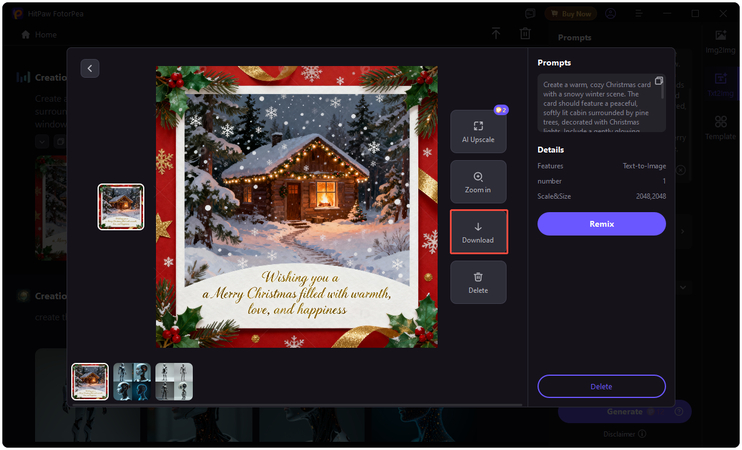Select the blue robot heads thumbnail
The height and width of the screenshot is (450, 742).
click(x=132, y=382)
